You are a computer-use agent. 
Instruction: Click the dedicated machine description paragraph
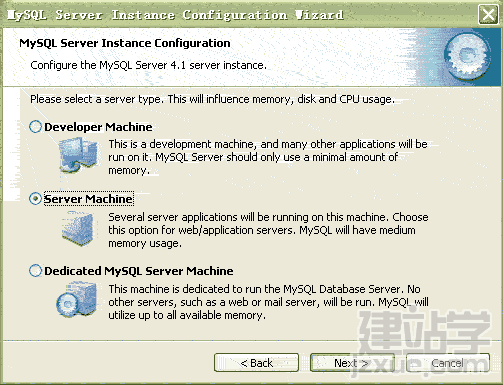click(x=268, y=302)
